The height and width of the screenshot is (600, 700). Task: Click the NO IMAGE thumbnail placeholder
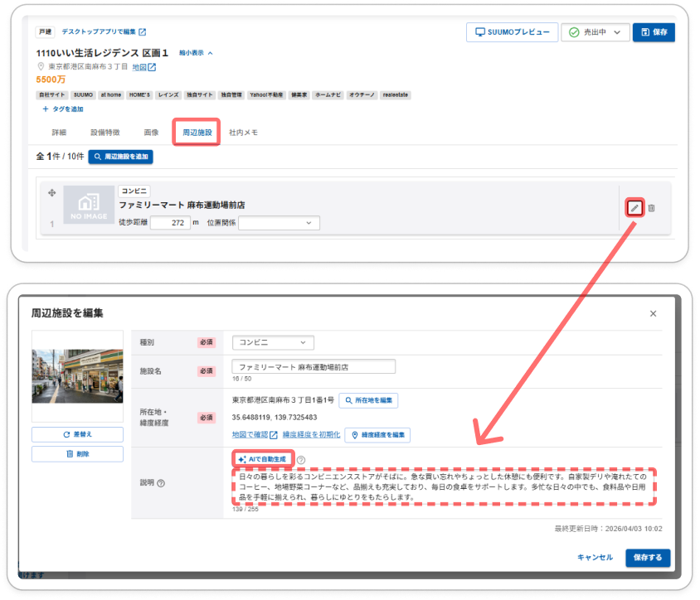89,205
